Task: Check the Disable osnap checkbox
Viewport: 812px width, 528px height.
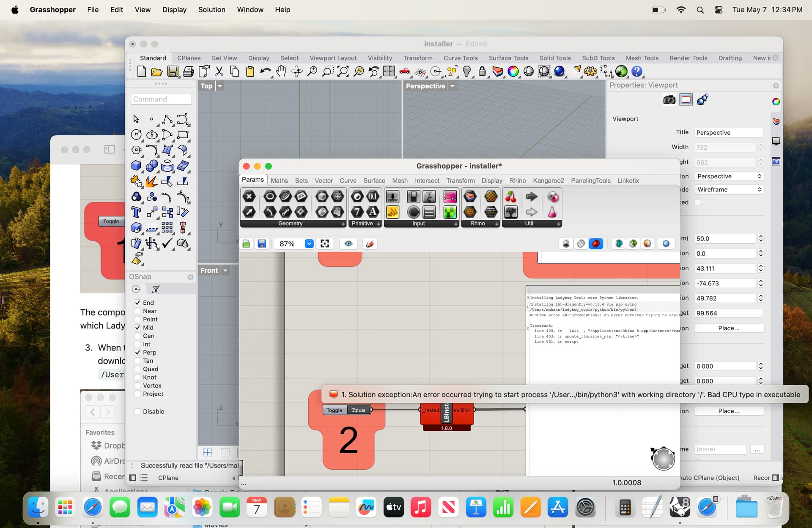Action: tap(137, 412)
